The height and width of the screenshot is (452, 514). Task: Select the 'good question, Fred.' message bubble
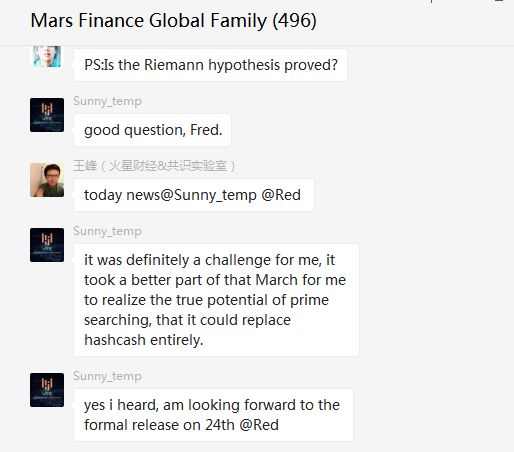pos(152,130)
